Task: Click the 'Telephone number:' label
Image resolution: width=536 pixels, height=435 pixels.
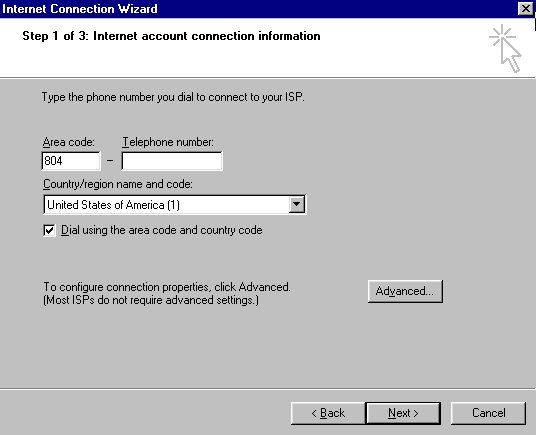Action: (x=168, y=142)
